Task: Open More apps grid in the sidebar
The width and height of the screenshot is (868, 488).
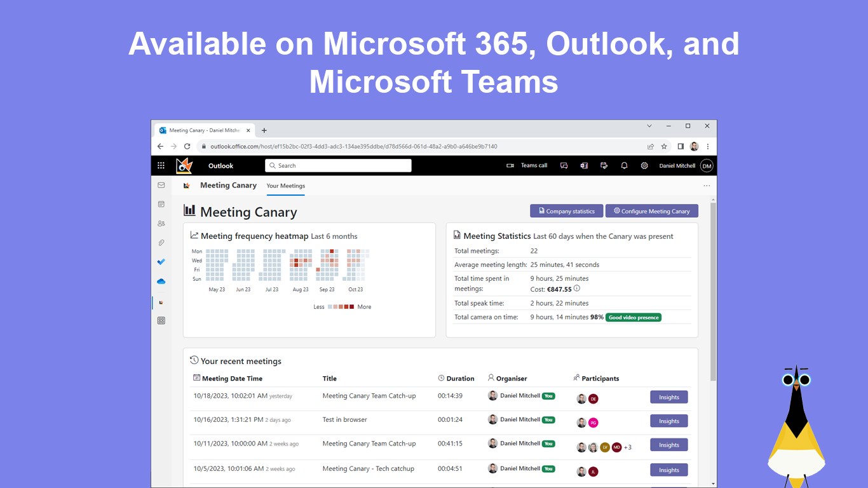Action: (x=161, y=321)
